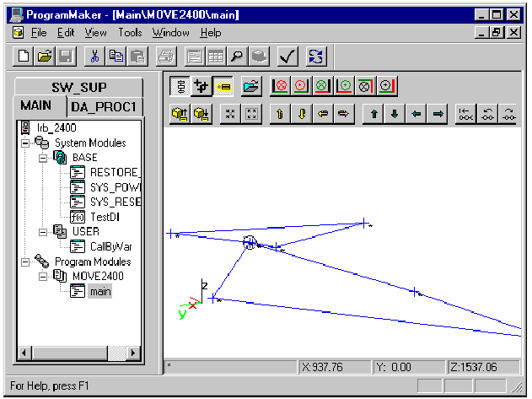532x399 pixels.
Task: Click the X:937.76 status field
Action: pos(335,368)
